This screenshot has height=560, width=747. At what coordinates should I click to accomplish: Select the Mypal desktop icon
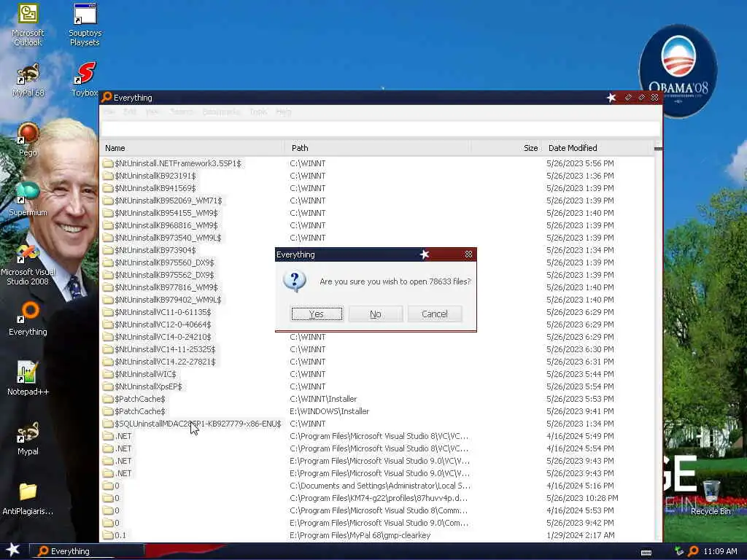[28, 438]
